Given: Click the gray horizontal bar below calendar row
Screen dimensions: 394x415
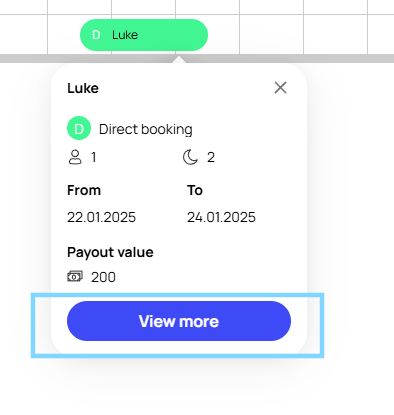Looking at the screenshot, I should [197, 58].
